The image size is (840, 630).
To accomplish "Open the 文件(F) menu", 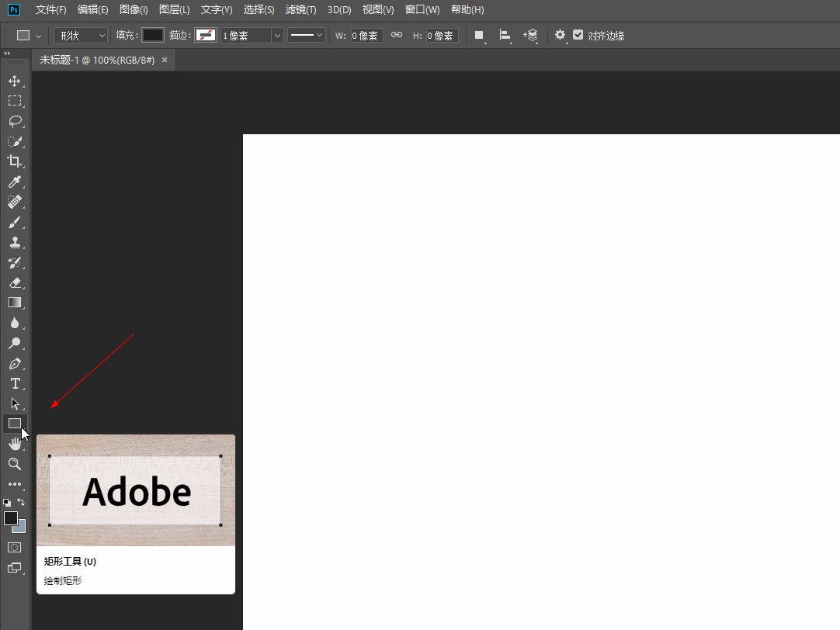I will click(51, 9).
